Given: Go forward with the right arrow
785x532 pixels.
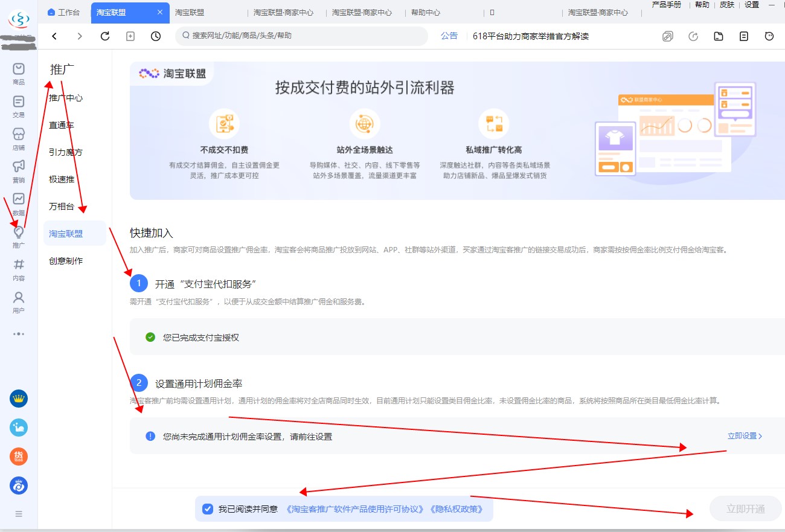Looking at the screenshot, I should pos(80,36).
